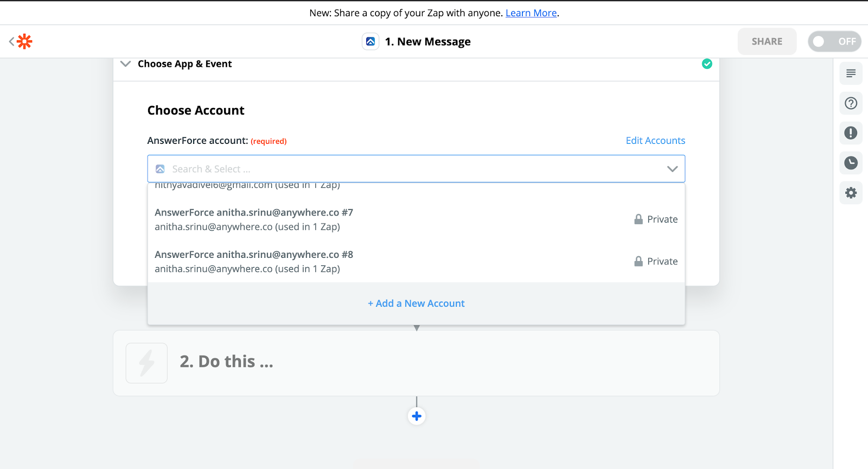Viewport: 868px width, 469px height.
Task: Open the Learn More link
Action: tap(531, 12)
